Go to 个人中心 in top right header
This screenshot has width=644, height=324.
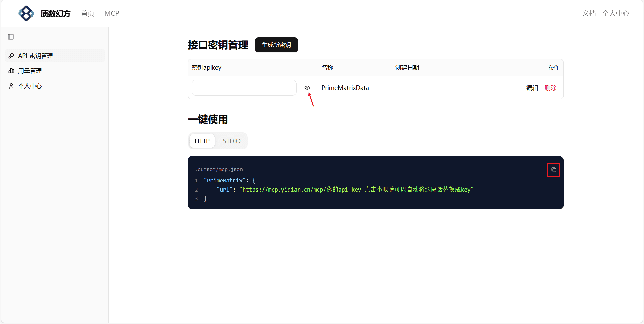615,13
